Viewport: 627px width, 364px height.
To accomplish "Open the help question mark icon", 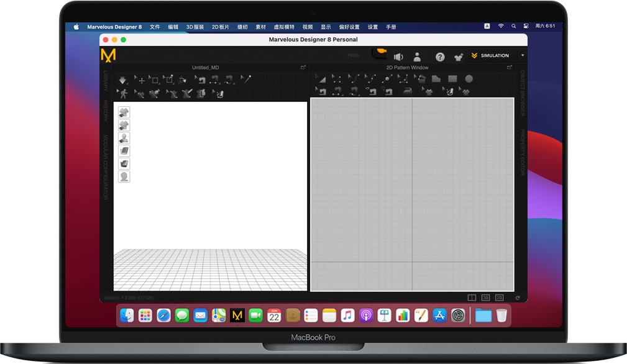I will [x=440, y=57].
